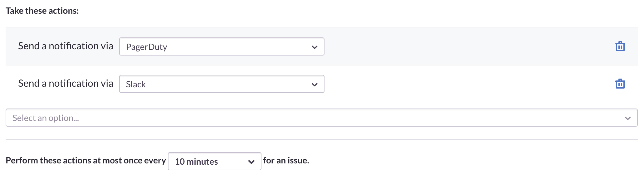Click the chevron beside 10 minutes
The image size is (644, 179).
pos(251,162)
